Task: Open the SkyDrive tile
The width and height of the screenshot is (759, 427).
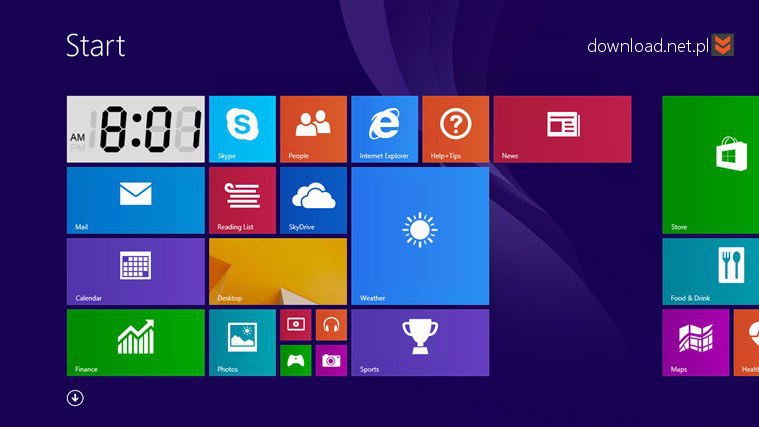Action: coord(314,200)
